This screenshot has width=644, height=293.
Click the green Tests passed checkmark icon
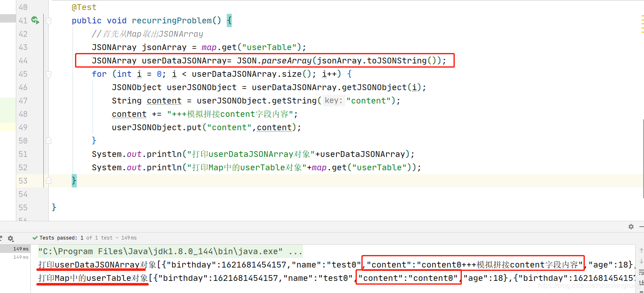[x=35, y=237]
